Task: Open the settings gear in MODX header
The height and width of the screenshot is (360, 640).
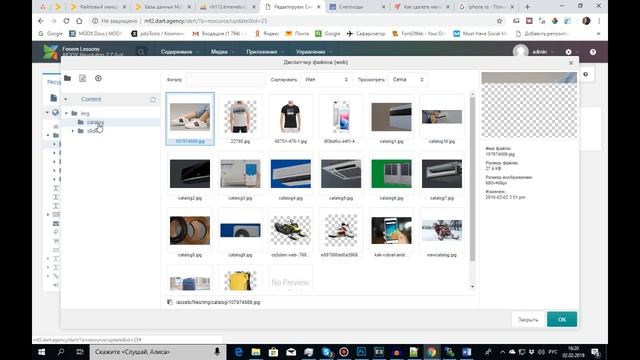Action: click(568, 52)
